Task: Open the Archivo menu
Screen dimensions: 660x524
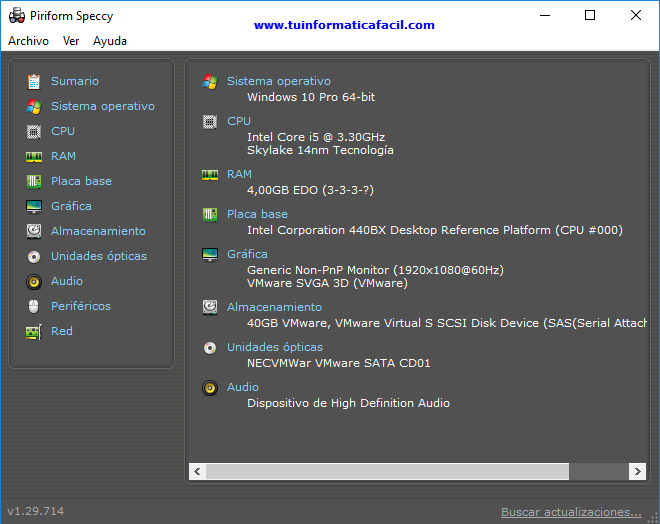Action: point(28,41)
